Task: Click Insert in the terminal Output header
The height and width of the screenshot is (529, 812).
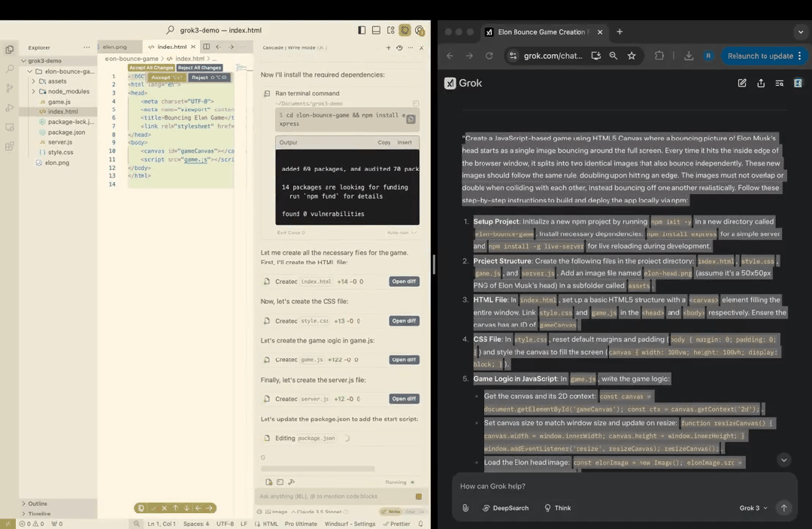Action: (404, 142)
